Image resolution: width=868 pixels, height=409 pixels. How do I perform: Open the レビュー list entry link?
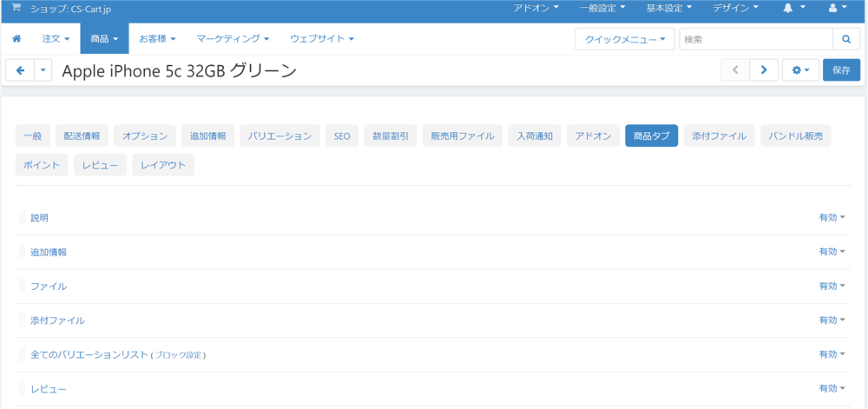(49, 388)
